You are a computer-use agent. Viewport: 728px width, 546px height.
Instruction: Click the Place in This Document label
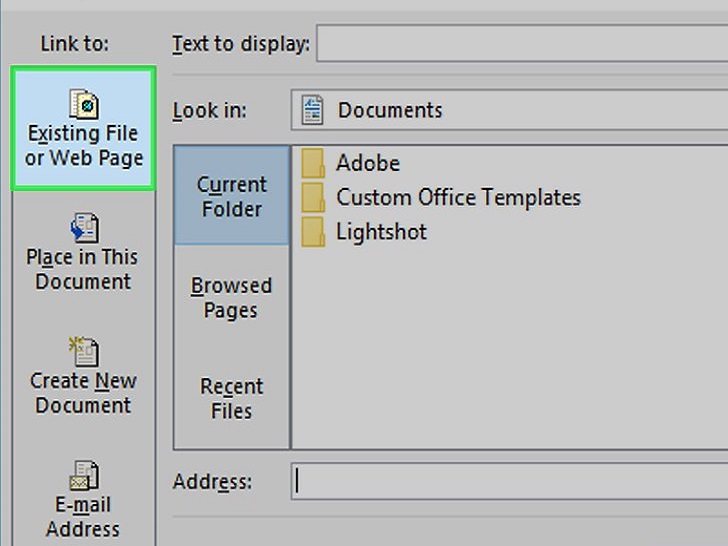[x=83, y=269]
